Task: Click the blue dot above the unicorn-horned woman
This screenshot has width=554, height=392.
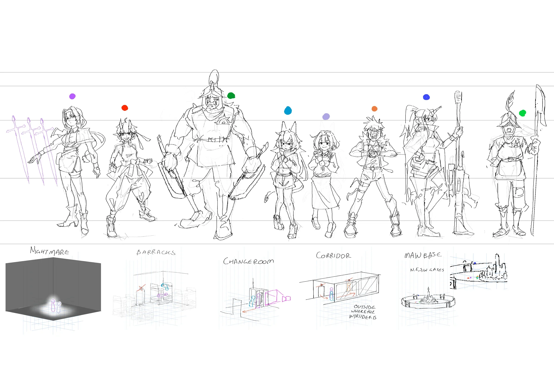Action: tap(426, 97)
